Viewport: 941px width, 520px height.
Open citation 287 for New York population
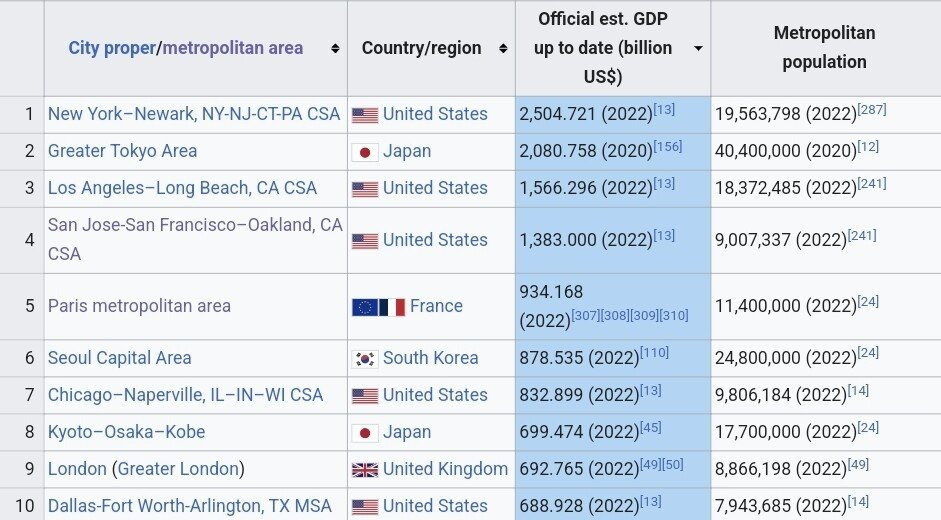point(872,109)
